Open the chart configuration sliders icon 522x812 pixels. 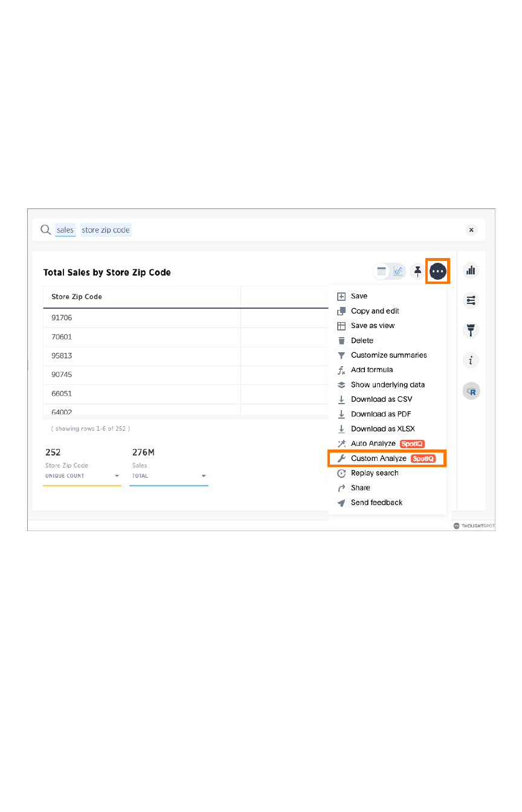[471, 300]
